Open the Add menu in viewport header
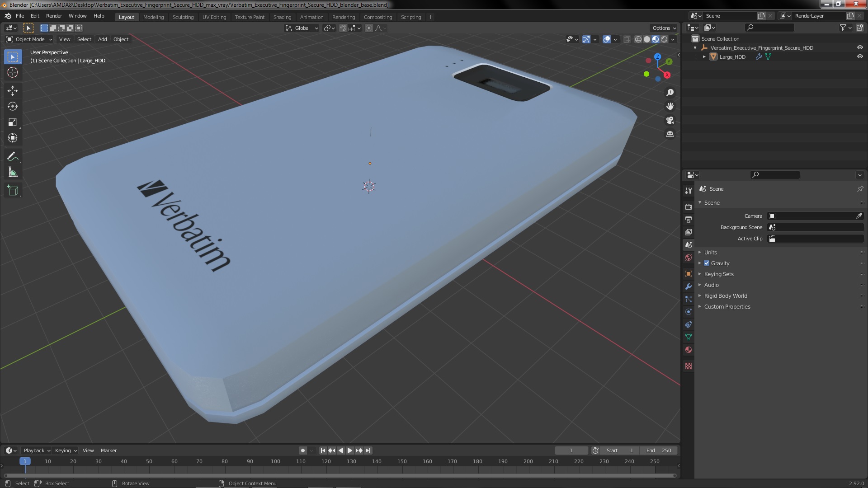The height and width of the screenshot is (488, 868). click(x=103, y=39)
